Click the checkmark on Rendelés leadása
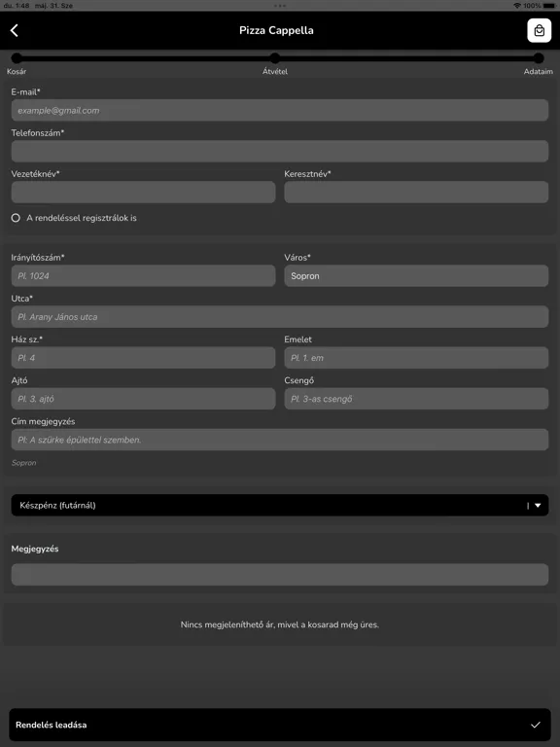The image size is (560, 747). (x=536, y=725)
